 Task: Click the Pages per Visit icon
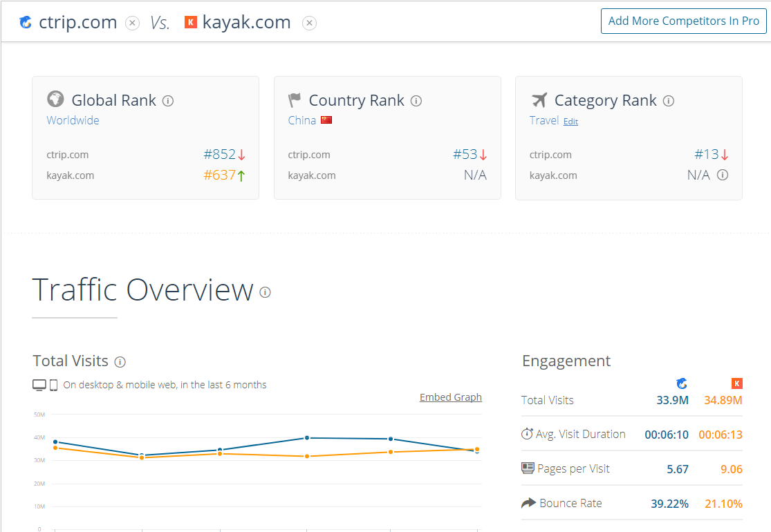click(528, 468)
